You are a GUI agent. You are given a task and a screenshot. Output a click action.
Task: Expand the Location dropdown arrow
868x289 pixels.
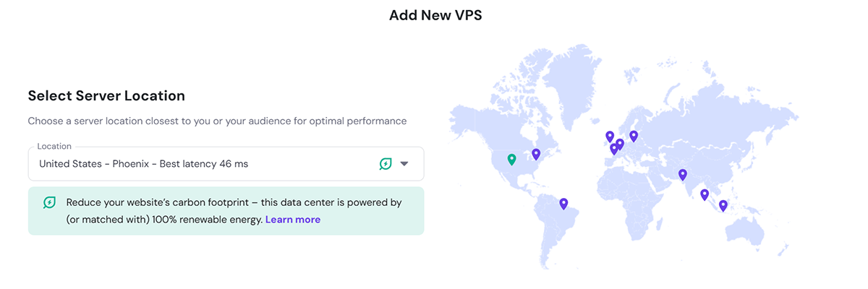tap(404, 164)
